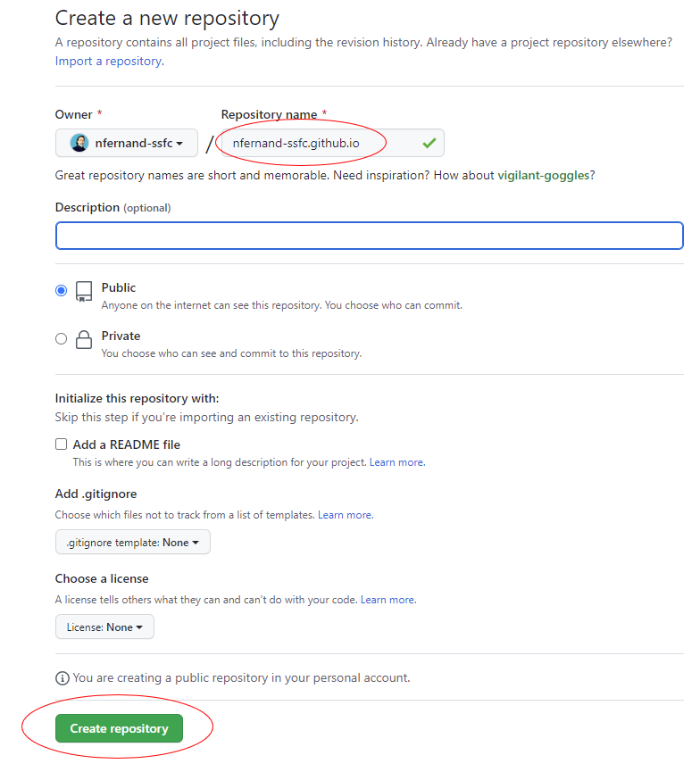Enable the Add a README file checkbox

click(x=61, y=444)
